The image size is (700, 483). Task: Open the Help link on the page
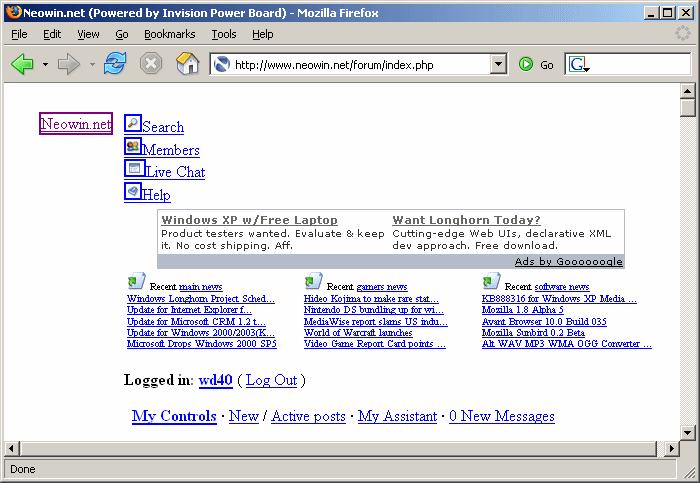(156, 195)
